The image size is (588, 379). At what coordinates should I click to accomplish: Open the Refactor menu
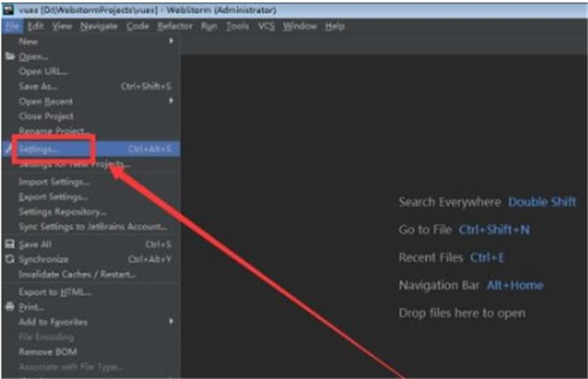pyautogui.click(x=174, y=26)
